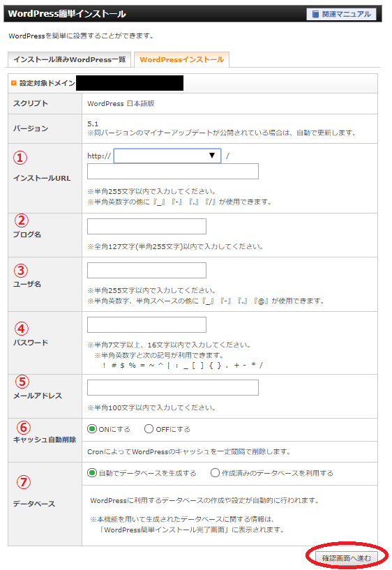Select the WordPressインストール tab

(x=181, y=59)
